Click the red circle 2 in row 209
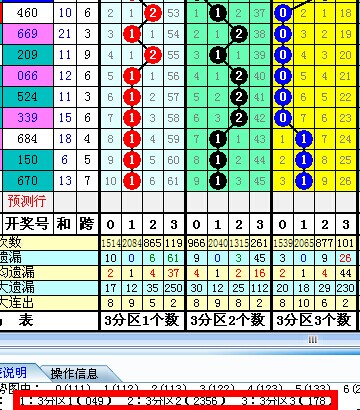Screen dimensions: 360x410 (x=153, y=55)
